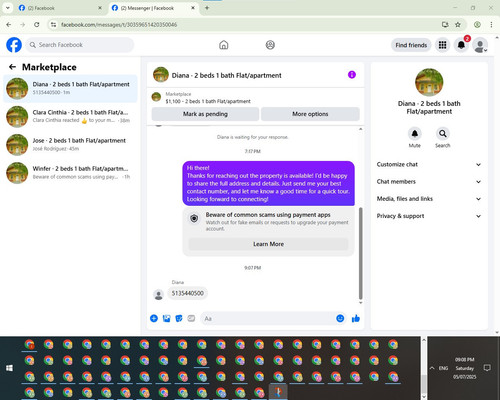Open the emoji picker smiley icon

tap(340, 318)
